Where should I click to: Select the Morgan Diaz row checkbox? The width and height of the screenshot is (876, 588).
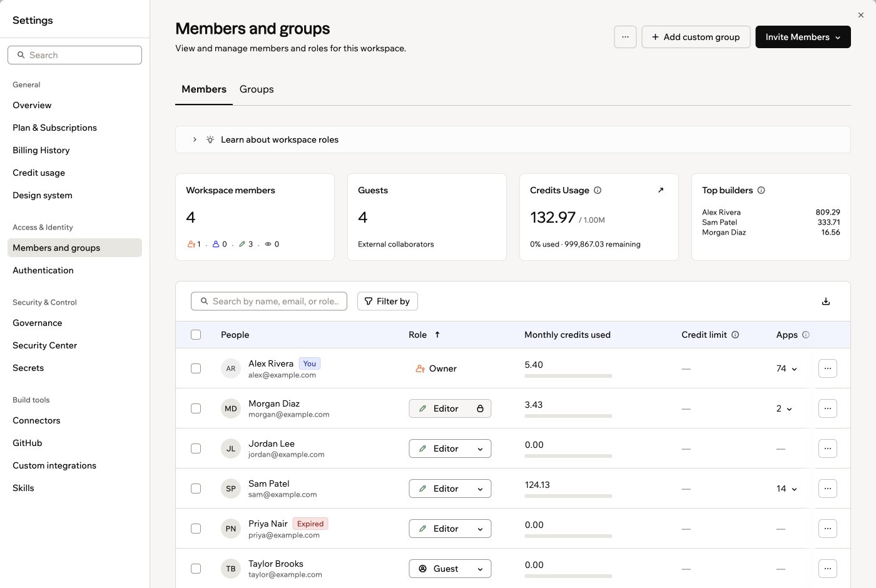coord(196,408)
